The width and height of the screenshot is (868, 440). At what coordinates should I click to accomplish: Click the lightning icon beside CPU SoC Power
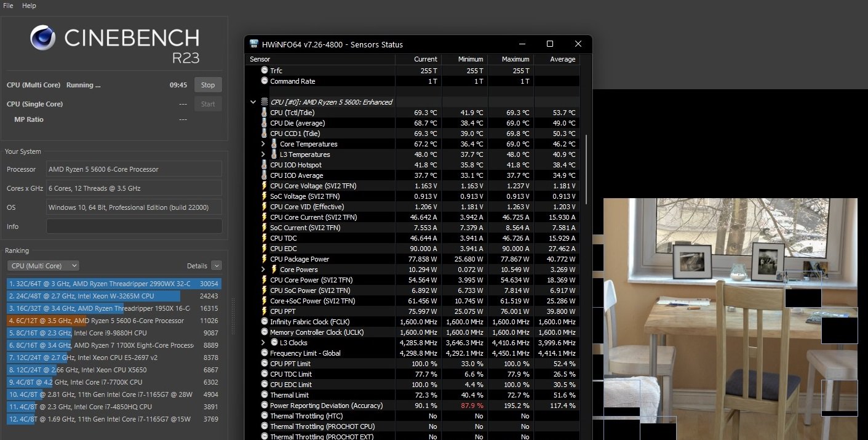(x=265, y=290)
